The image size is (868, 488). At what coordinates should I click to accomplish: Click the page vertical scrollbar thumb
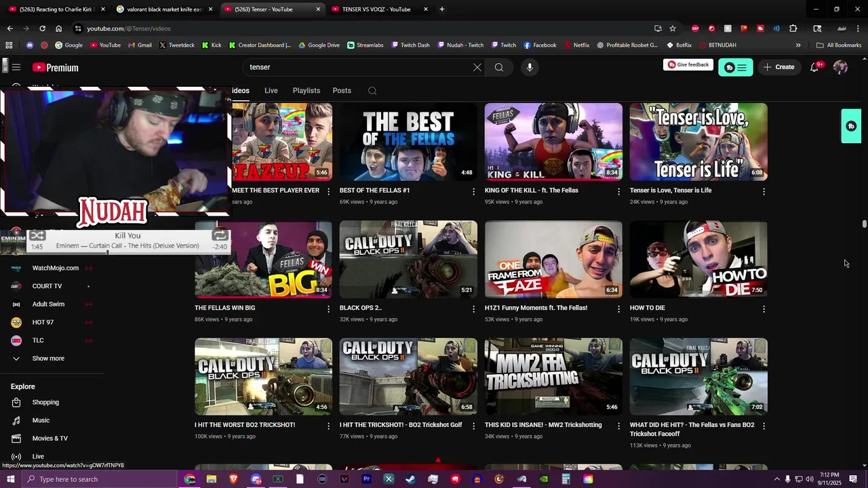[x=865, y=224]
